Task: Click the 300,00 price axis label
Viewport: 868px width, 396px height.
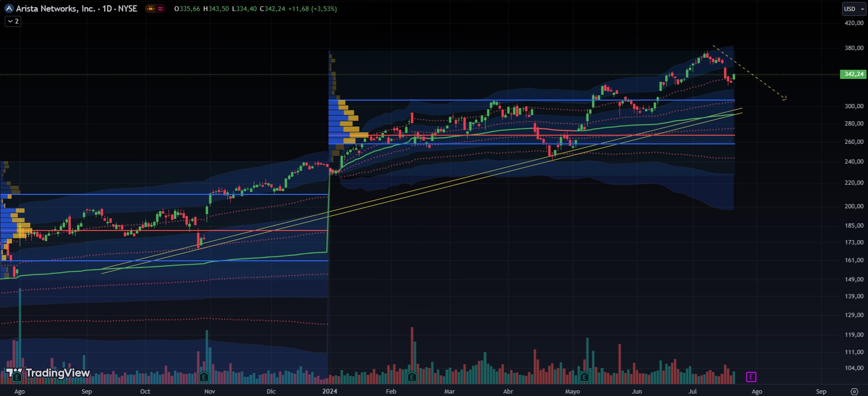Action: [854, 106]
